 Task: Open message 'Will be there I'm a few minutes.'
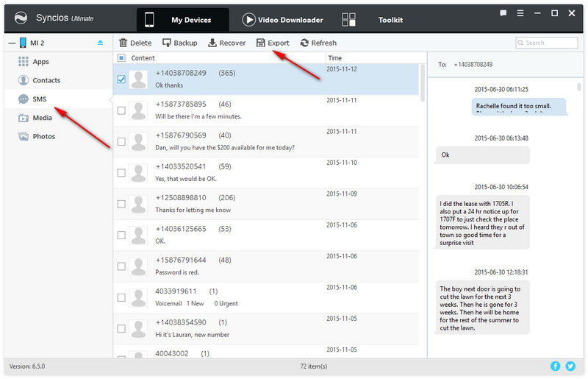coord(198,116)
